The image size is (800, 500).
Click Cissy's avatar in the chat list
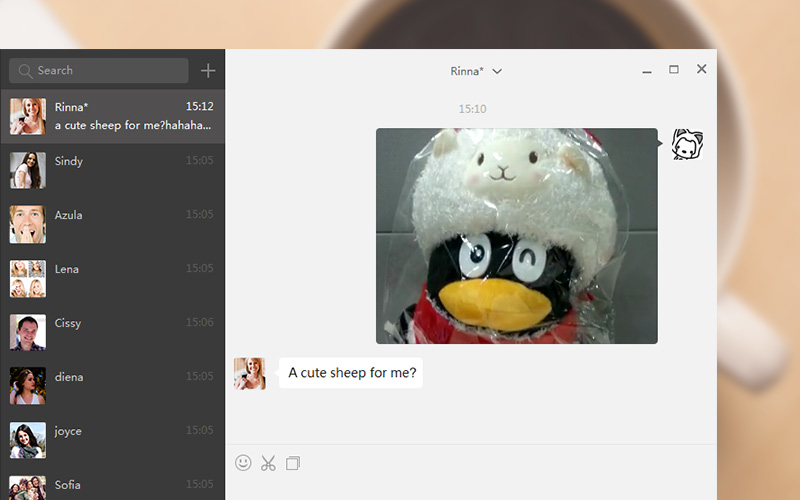pyautogui.click(x=28, y=332)
